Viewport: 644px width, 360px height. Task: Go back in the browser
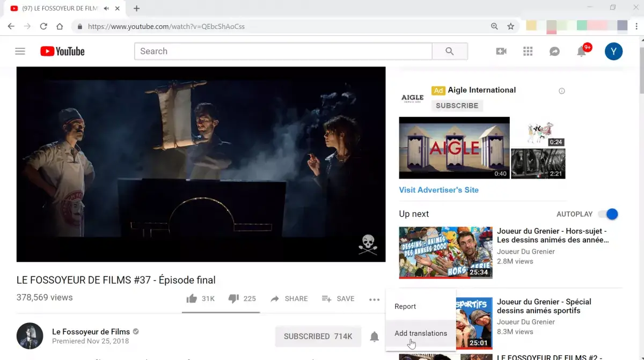[x=11, y=26]
